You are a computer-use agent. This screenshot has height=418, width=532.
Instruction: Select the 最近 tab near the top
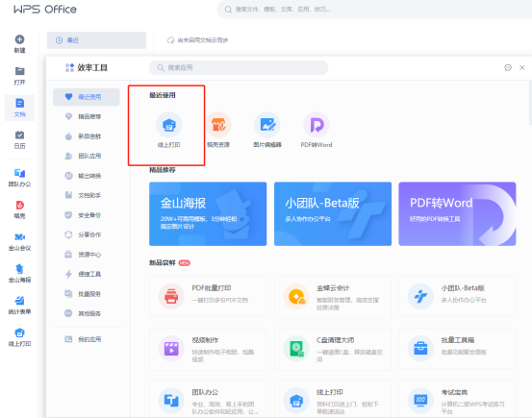[x=96, y=40]
